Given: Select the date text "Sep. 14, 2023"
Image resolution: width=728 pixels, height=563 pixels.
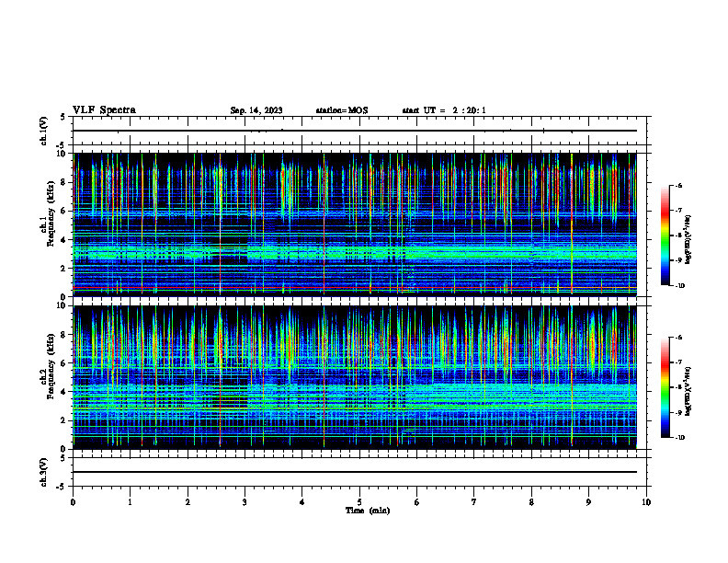Looking at the screenshot, I should 256,110.
